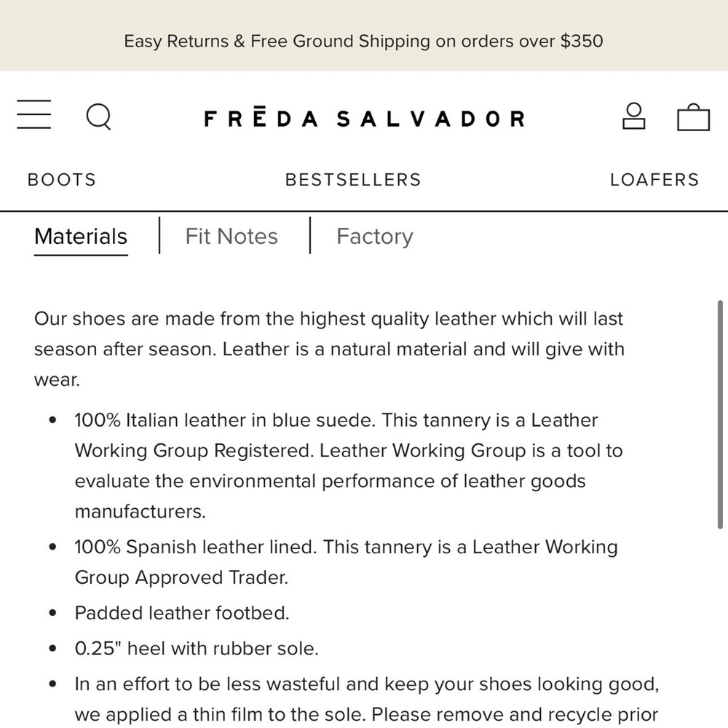The width and height of the screenshot is (728, 728).
Task: Click the 0.25" heel with rubber sole line
Action: [197, 649]
